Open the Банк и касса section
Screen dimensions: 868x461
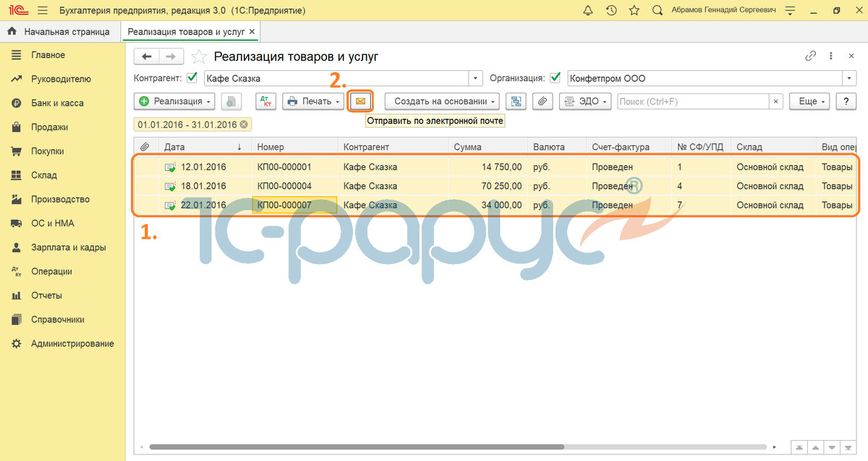tap(57, 103)
